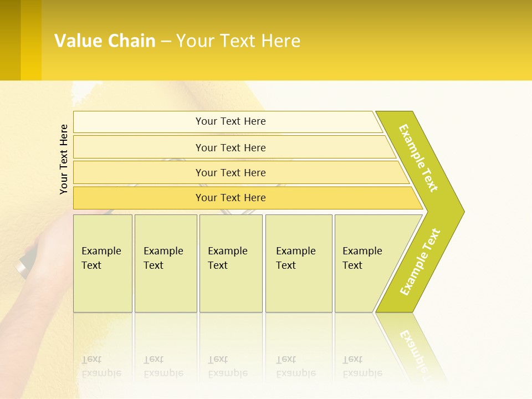Select the first "Example Text" box

(103, 263)
